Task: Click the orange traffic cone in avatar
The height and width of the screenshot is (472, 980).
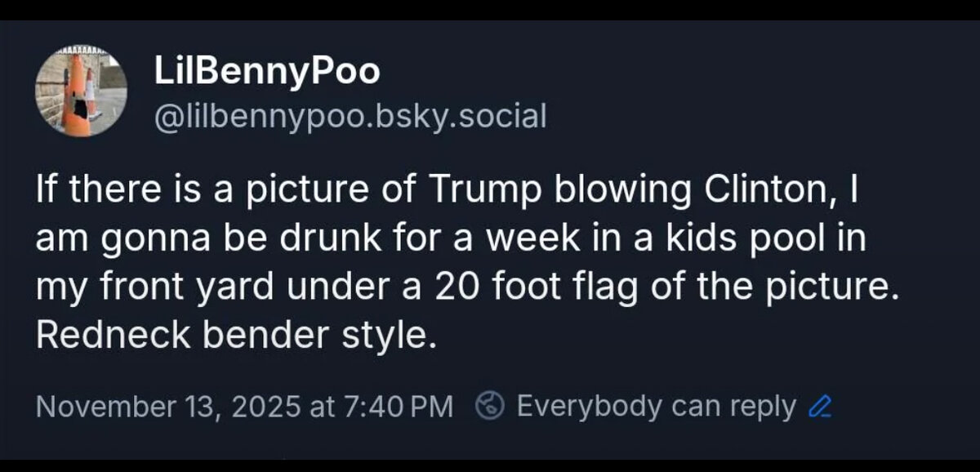Action: click(76, 96)
